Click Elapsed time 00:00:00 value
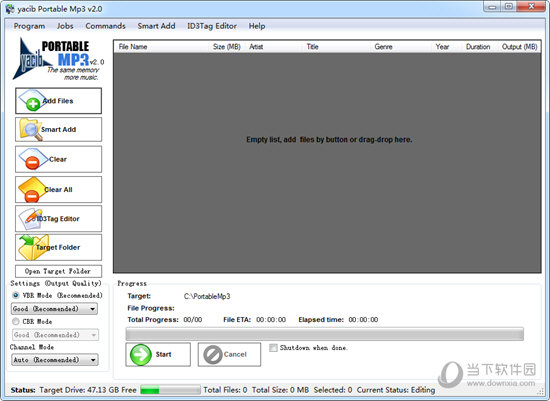 click(363, 320)
